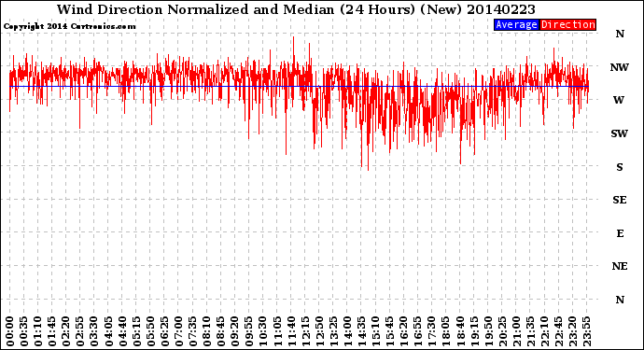Click the 18:40 time label
The image size is (644, 350).
(x=460, y=331)
